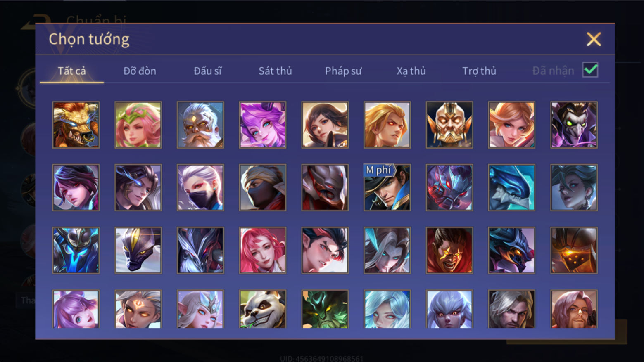Switch to the 'Sát thủ' tab
The image size is (644, 362).
275,71
